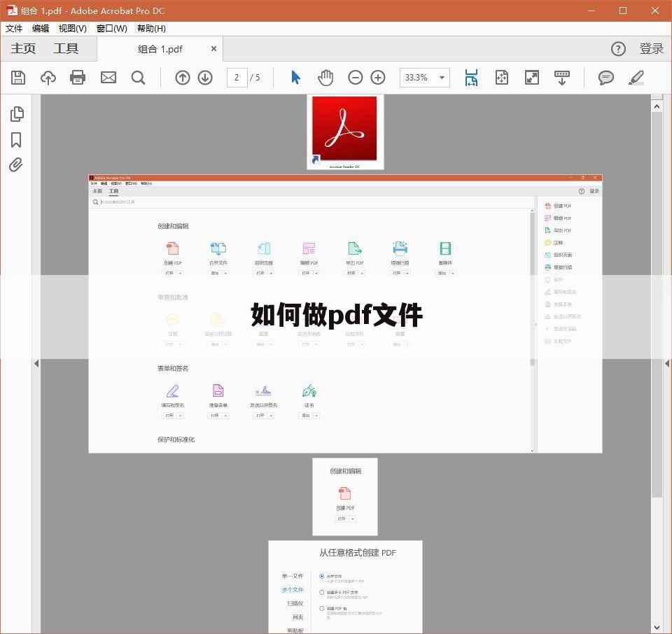672x634 pixels.
Task: Send file by email envelope icon
Action: (x=108, y=78)
